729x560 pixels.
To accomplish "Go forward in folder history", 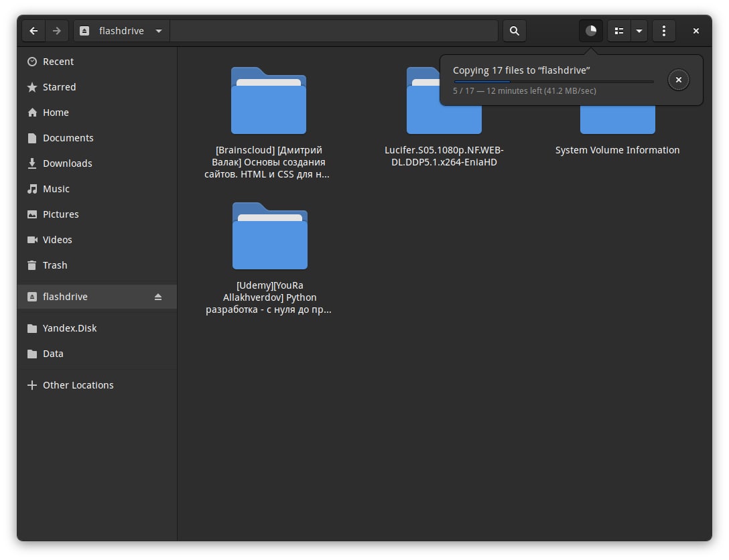I will pyautogui.click(x=57, y=31).
